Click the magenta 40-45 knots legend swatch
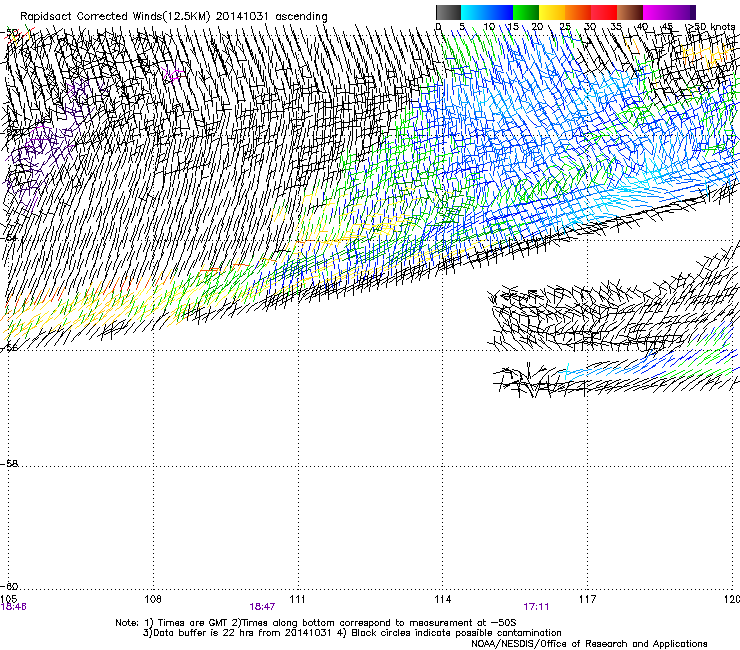Image resolution: width=740 pixels, height=650 pixels. click(656, 12)
